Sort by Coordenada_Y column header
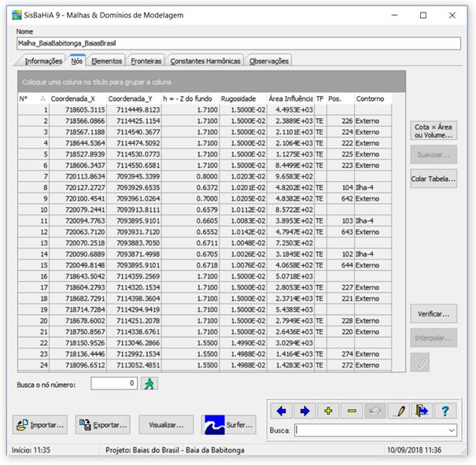Viewport: 476px width, 465px height. tap(134, 98)
